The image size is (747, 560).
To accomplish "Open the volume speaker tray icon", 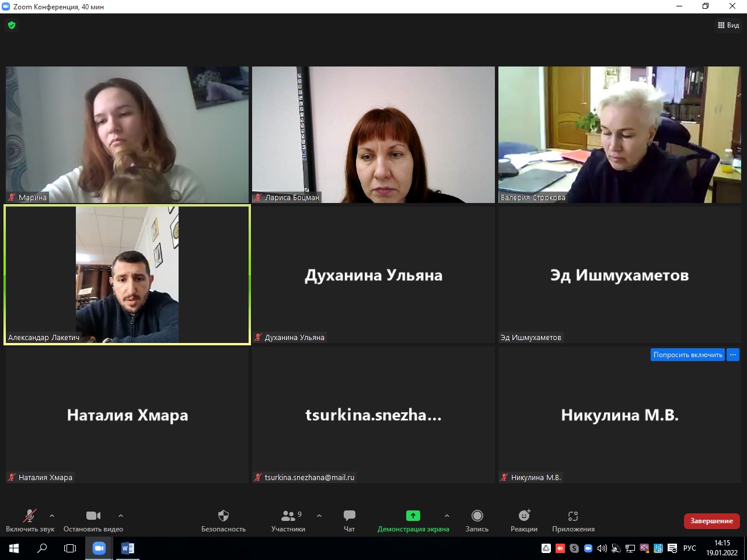I will pos(602,548).
